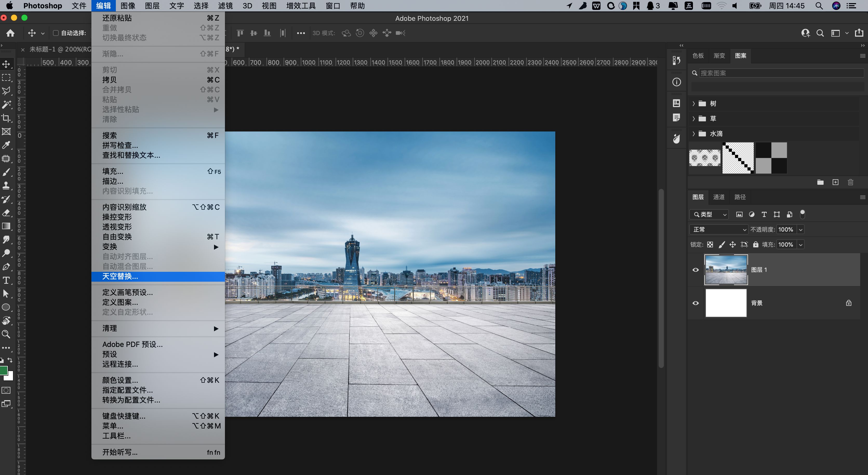The width and height of the screenshot is (868, 475).
Task: Select the Brush tool
Action: tap(6, 172)
